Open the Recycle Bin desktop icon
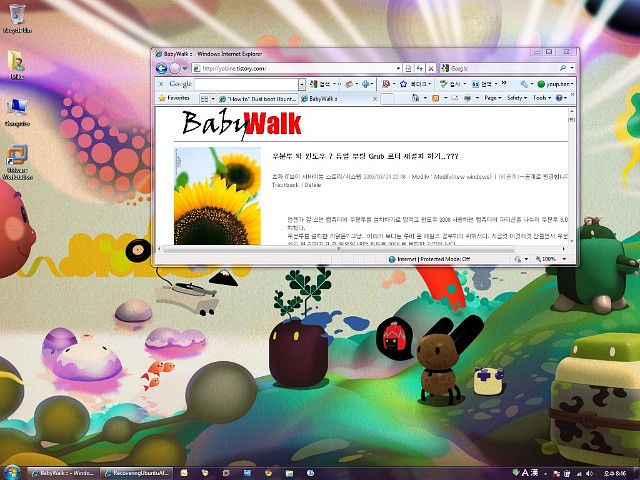Screen dimensions: 640x480 (x=17, y=18)
